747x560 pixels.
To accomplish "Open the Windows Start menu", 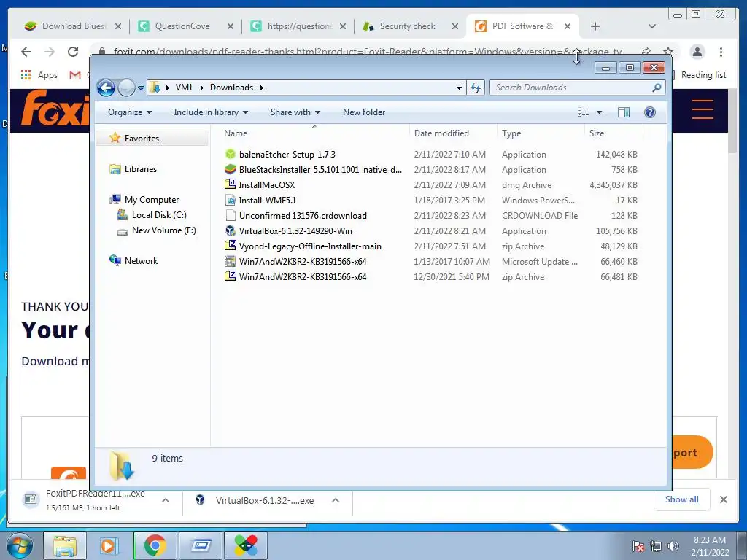I will pos(18,545).
